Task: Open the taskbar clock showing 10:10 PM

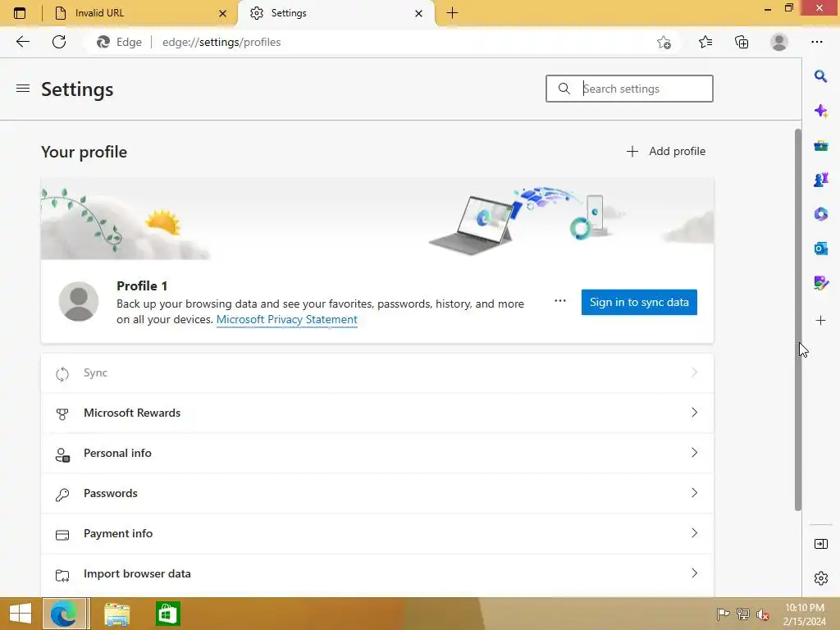Action: [804, 614]
